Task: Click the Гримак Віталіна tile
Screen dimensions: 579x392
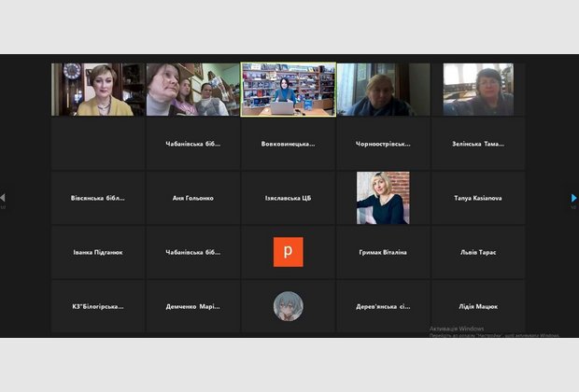Action: [383, 252]
